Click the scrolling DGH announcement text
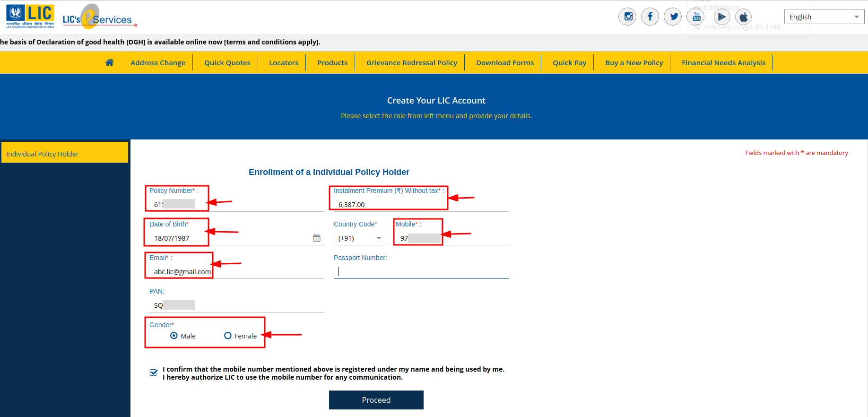The height and width of the screenshot is (417, 868). [x=160, y=42]
